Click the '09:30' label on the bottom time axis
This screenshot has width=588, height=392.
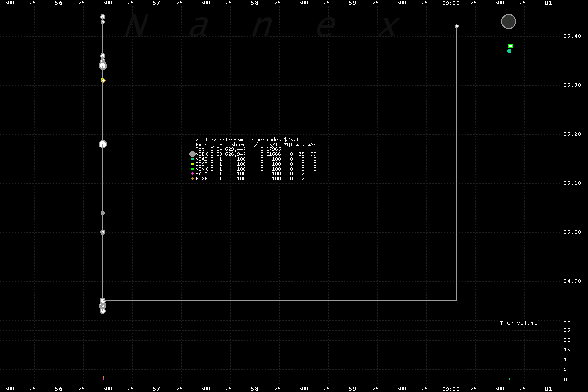click(451, 389)
